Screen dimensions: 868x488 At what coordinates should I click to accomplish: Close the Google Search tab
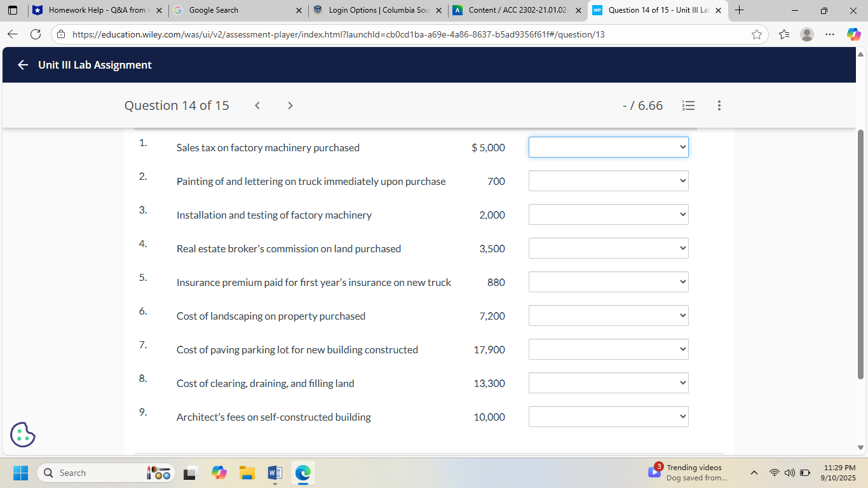click(x=299, y=11)
